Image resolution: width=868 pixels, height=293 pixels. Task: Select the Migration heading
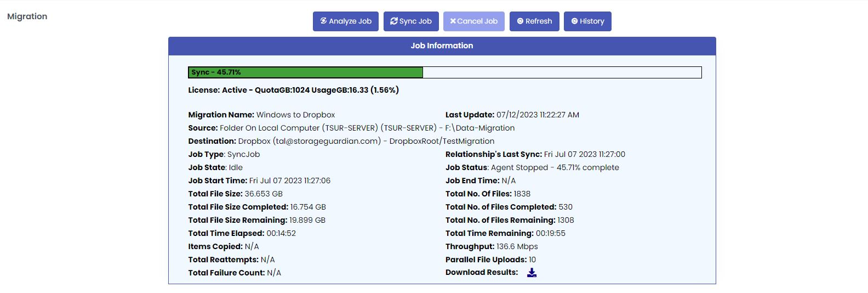pyautogui.click(x=27, y=16)
